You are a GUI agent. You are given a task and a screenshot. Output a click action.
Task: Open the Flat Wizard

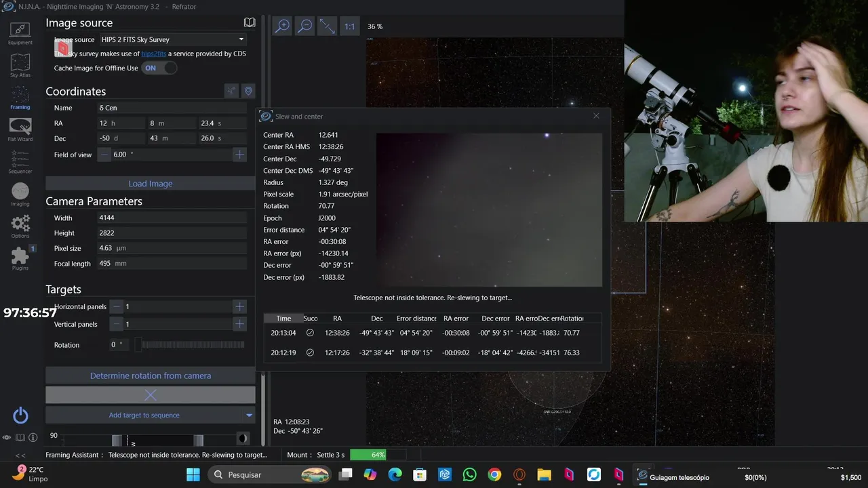coord(20,130)
